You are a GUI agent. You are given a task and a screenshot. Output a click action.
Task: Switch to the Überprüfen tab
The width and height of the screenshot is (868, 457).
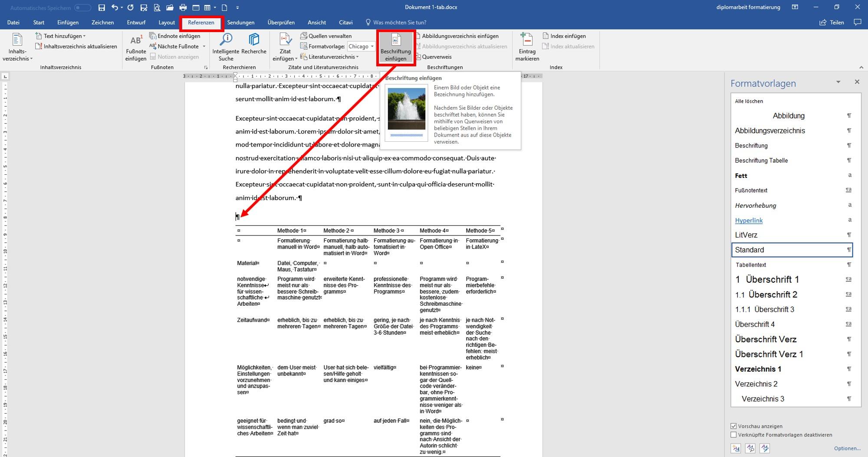coord(281,22)
